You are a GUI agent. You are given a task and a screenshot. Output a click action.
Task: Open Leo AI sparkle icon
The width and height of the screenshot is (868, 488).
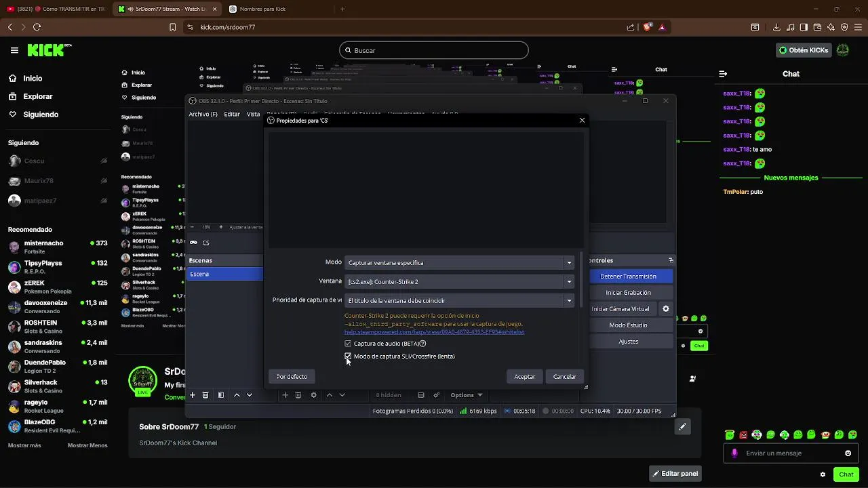[x=831, y=27]
